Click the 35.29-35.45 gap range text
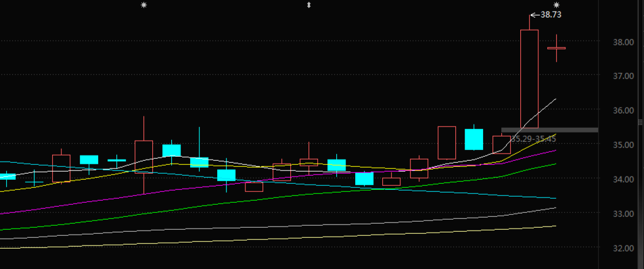Image resolution: width=644 pixels, height=269 pixels. [534, 139]
